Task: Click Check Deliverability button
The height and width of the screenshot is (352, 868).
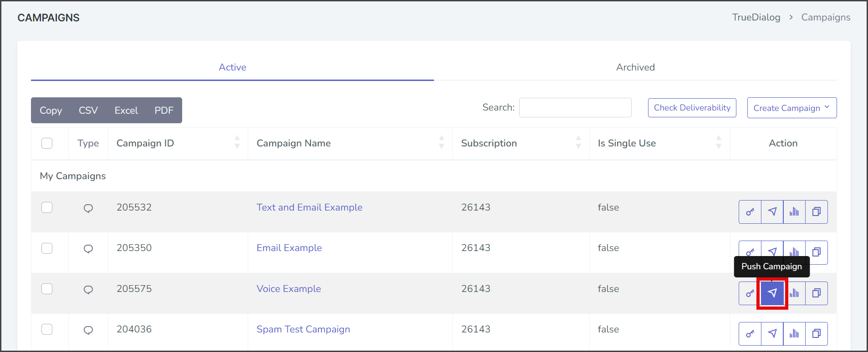Action: [x=692, y=108]
